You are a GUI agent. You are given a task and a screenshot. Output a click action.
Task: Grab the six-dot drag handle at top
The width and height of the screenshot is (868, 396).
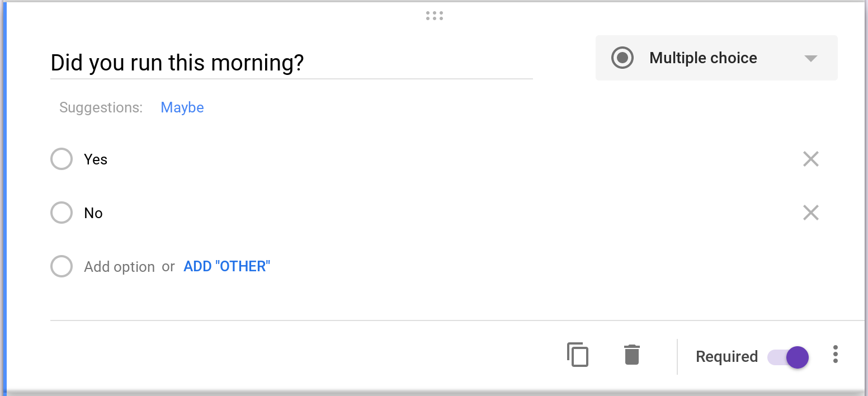pos(435,16)
